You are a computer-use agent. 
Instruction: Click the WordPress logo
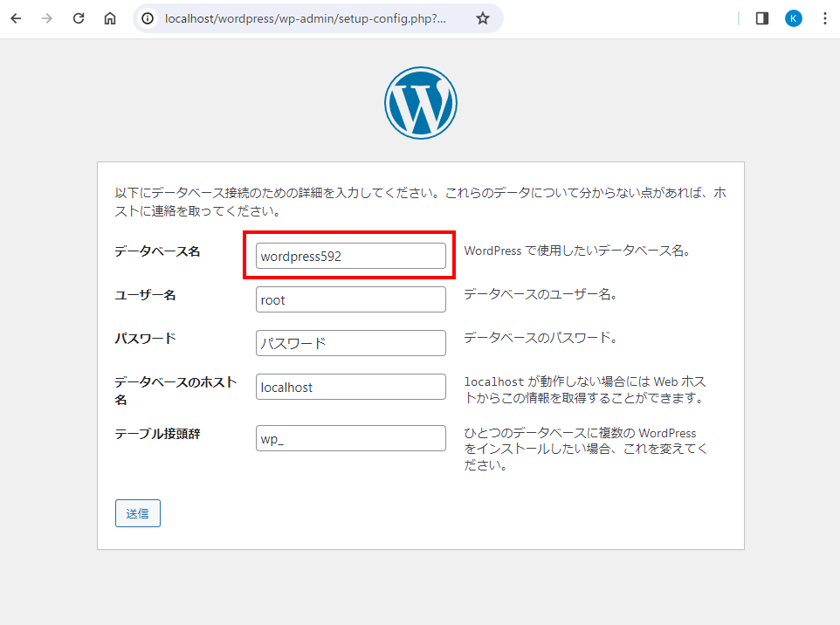point(420,103)
